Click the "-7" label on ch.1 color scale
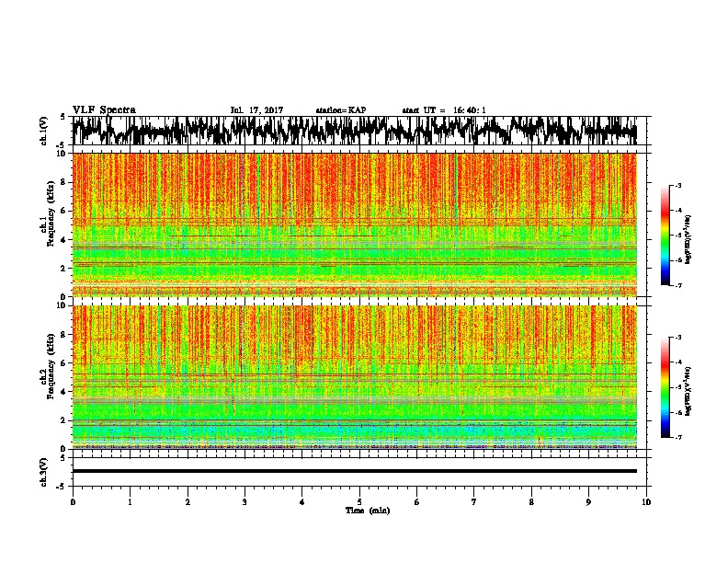728x563 pixels. (678, 285)
